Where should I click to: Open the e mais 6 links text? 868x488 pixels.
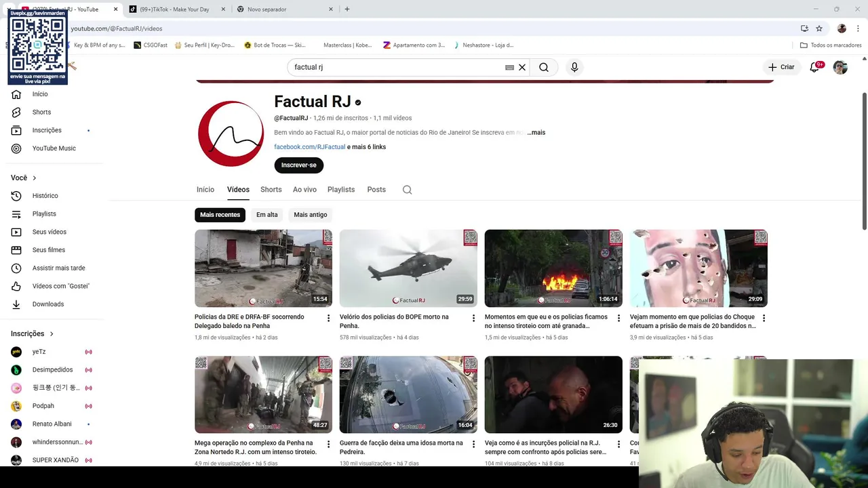(x=366, y=147)
